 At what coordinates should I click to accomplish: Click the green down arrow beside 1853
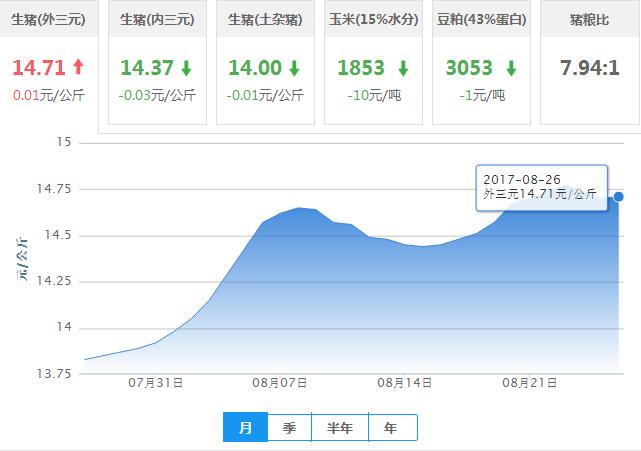coord(403,68)
